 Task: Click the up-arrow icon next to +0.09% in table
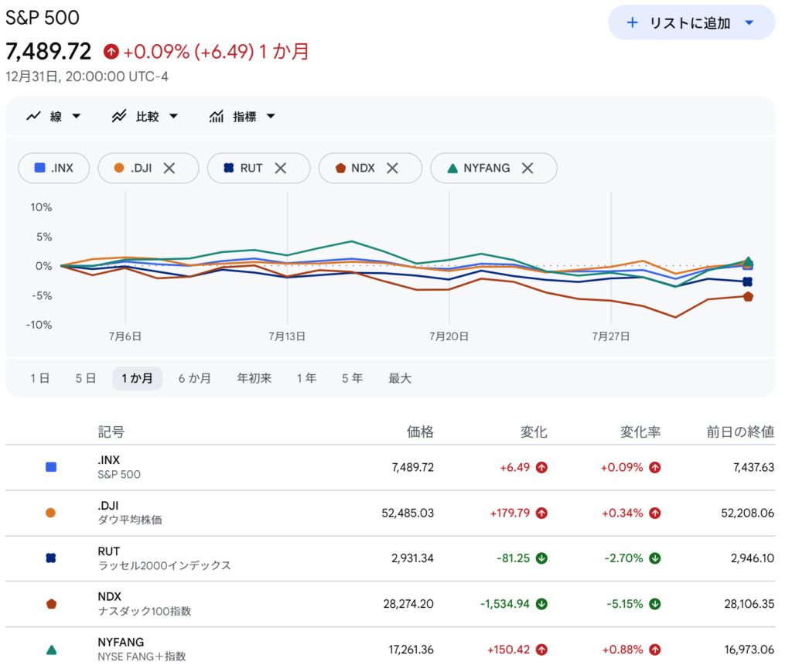point(655,468)
